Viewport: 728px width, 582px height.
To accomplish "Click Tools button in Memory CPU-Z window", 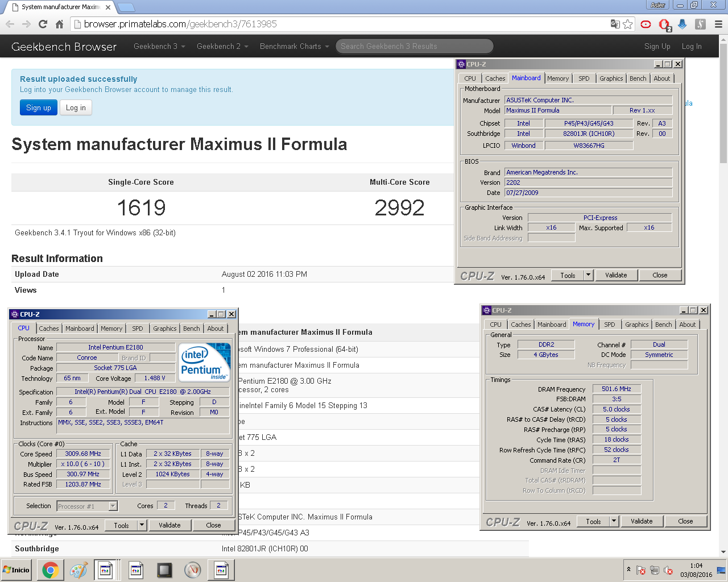I will pos(593,521).
